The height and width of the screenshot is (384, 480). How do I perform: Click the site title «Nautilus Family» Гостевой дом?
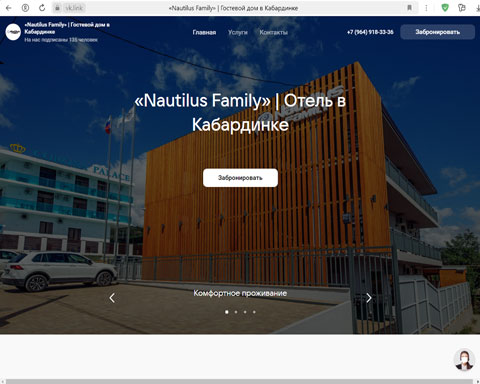[x=67, y=28]
